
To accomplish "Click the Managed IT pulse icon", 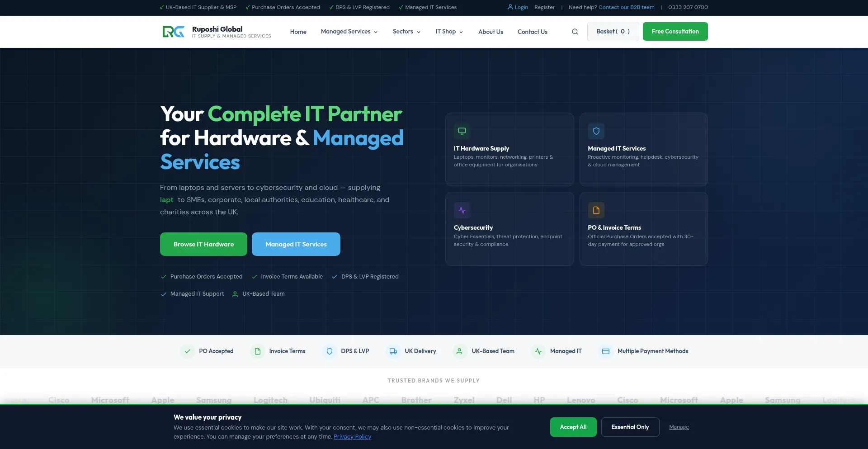I will coord(538,351).
